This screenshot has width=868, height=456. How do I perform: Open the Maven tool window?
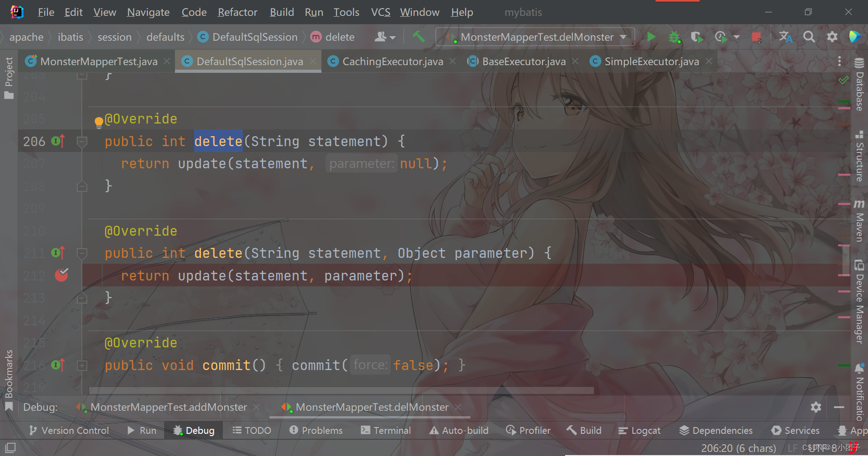coord(859,221)
